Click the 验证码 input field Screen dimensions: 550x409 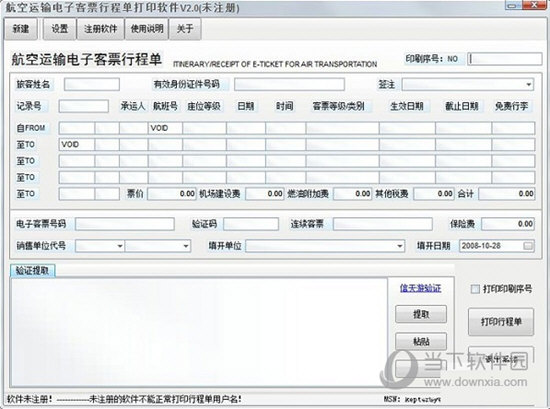tap(251, 224)
